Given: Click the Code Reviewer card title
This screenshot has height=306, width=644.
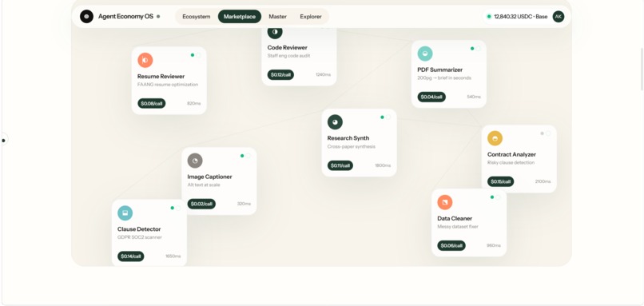Looking at the screenshot, I should click(x=287, y=48).
